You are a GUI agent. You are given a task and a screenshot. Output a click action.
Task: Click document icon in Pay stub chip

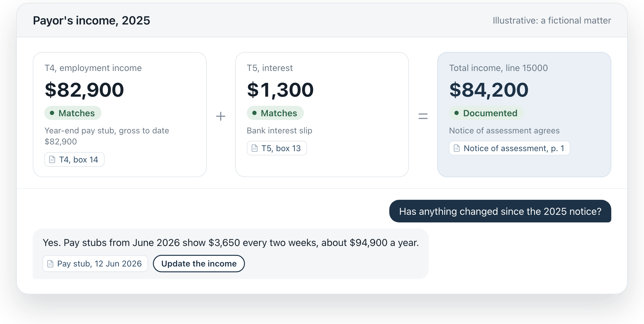50,264
